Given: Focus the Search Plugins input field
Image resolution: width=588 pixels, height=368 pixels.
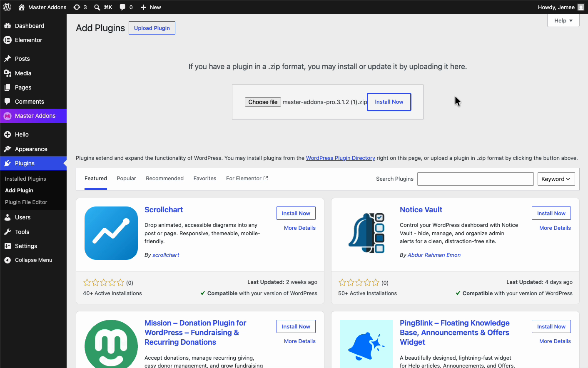Looking at the screenshot, I should [x=476, y=179].
